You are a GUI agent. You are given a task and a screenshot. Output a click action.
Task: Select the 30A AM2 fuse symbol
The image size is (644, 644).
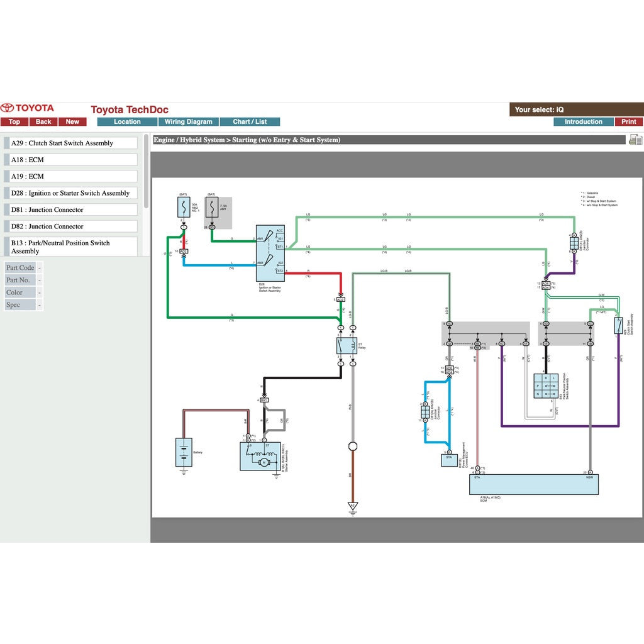click(184, 207)
